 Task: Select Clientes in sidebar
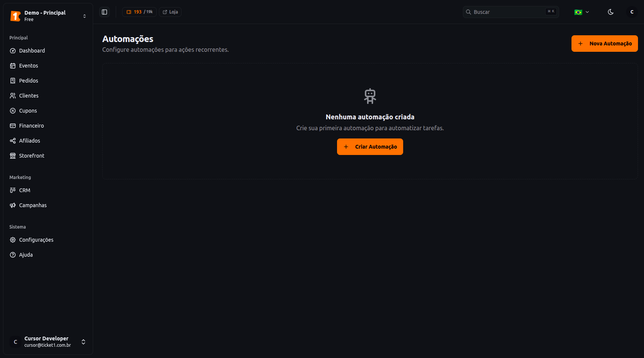point(48,96)
